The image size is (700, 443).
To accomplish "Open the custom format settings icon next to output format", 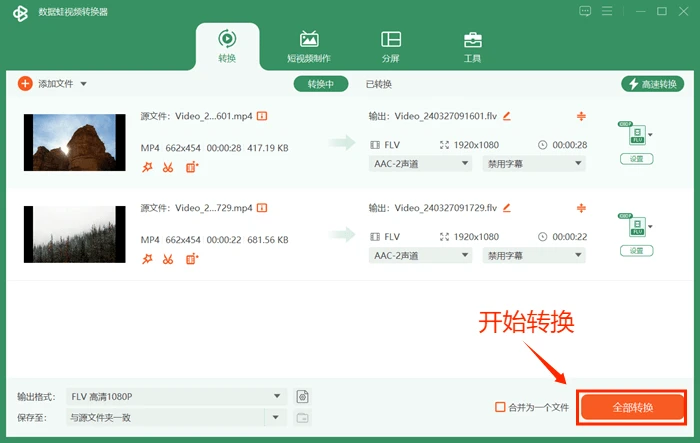I will [x=302, y=397].
